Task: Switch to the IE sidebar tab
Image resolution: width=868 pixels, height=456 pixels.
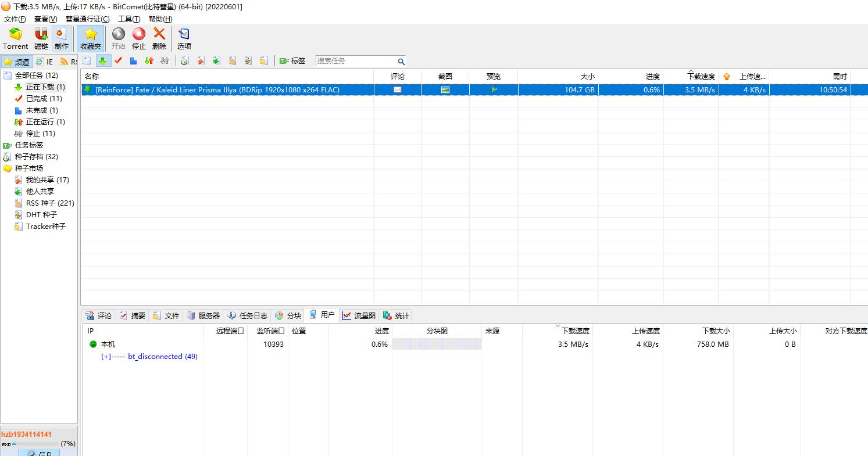Action: 44,62
